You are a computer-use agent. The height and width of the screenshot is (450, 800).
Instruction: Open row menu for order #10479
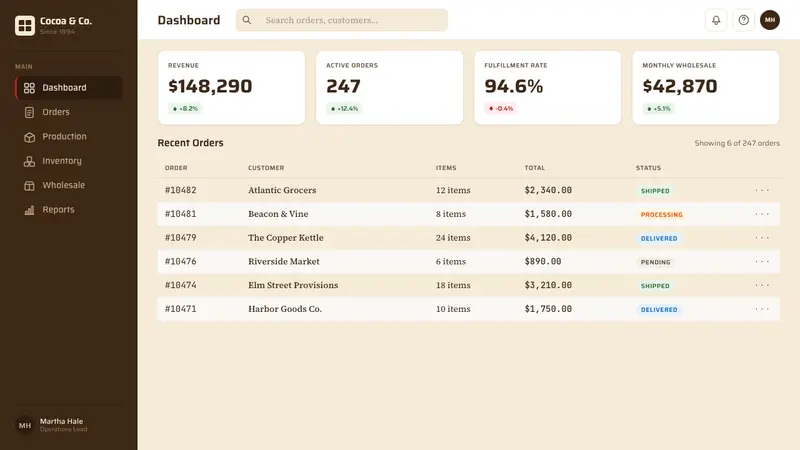click(x=762, y=238)
